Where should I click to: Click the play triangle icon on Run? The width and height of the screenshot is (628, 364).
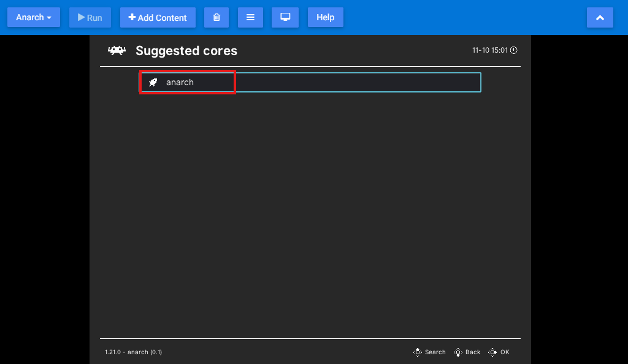pos(80,17)
